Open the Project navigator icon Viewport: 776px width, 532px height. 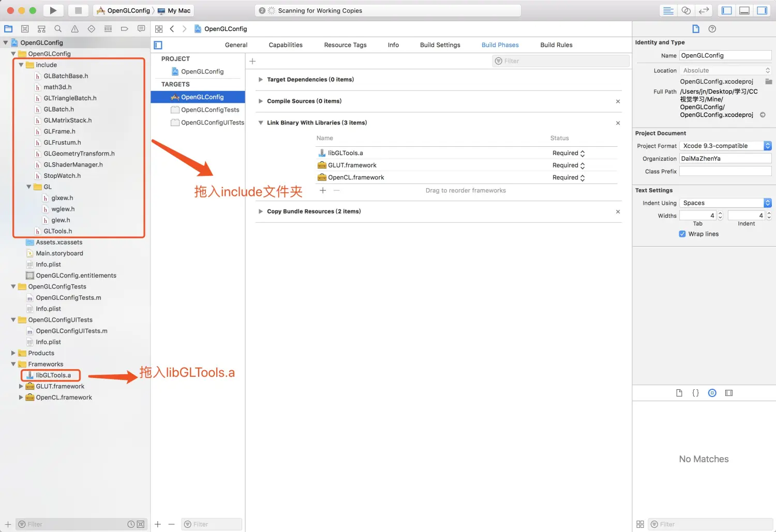pyautogui.click(x=8, y=29)
